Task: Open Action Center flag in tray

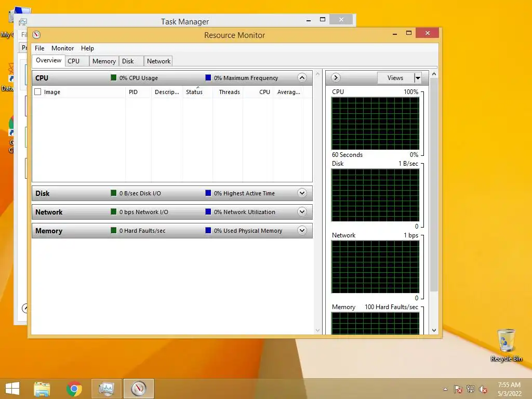Action: [x=458, y=389]
